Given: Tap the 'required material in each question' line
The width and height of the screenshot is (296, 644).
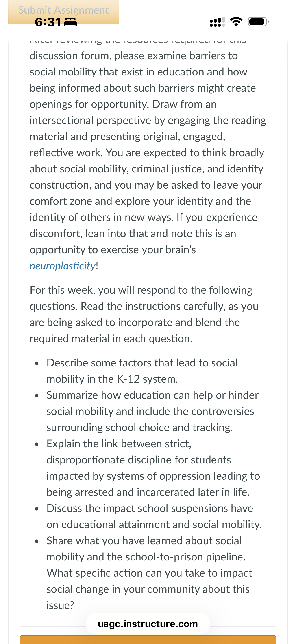Looking at the screenshot, I should (x=111, y=338).
